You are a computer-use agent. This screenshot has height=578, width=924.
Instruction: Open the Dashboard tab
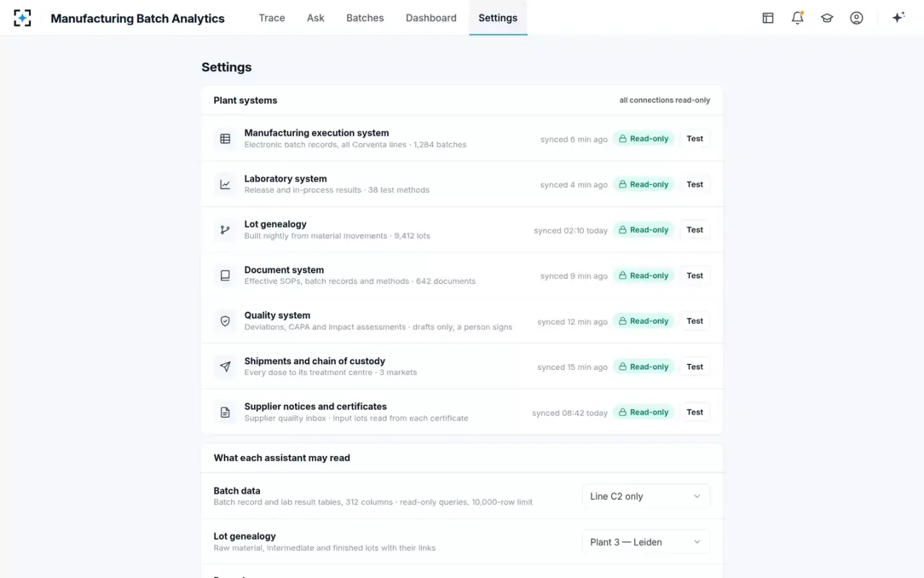pyautogui.click(x=431, y=18)
